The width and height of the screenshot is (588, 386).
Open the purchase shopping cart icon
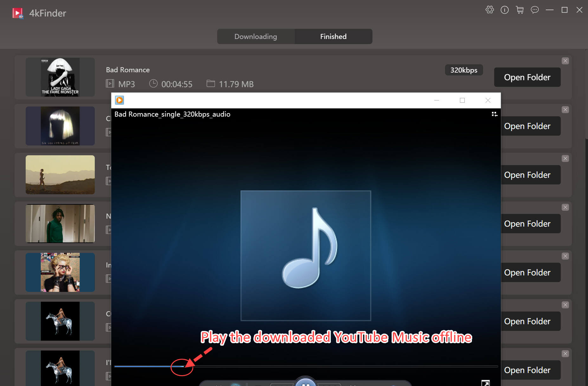point(520,10)
